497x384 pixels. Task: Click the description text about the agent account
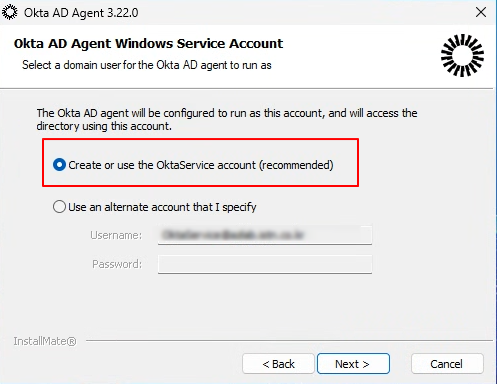(227, 119)
